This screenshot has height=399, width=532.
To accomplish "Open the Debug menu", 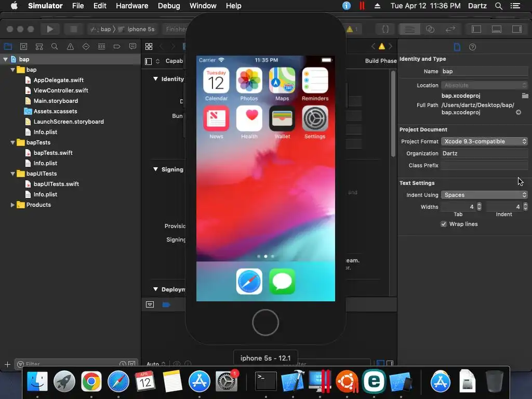I will (169, 6).
